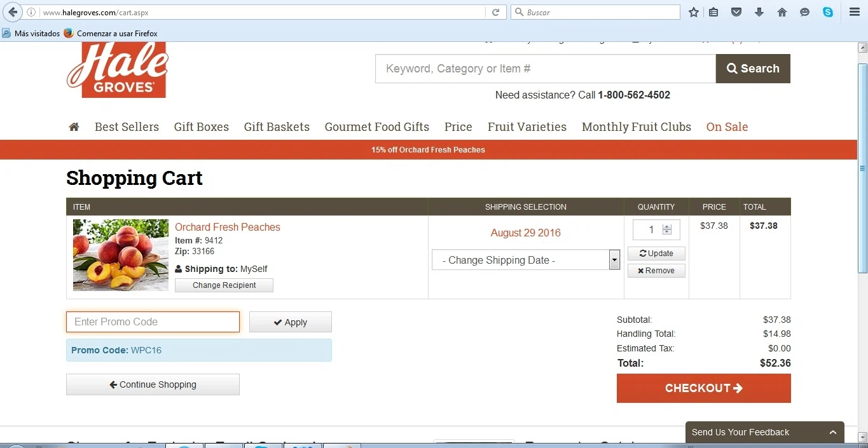Click the Continue Shopping button
This screenshot has height=448, width=868.
153,384
